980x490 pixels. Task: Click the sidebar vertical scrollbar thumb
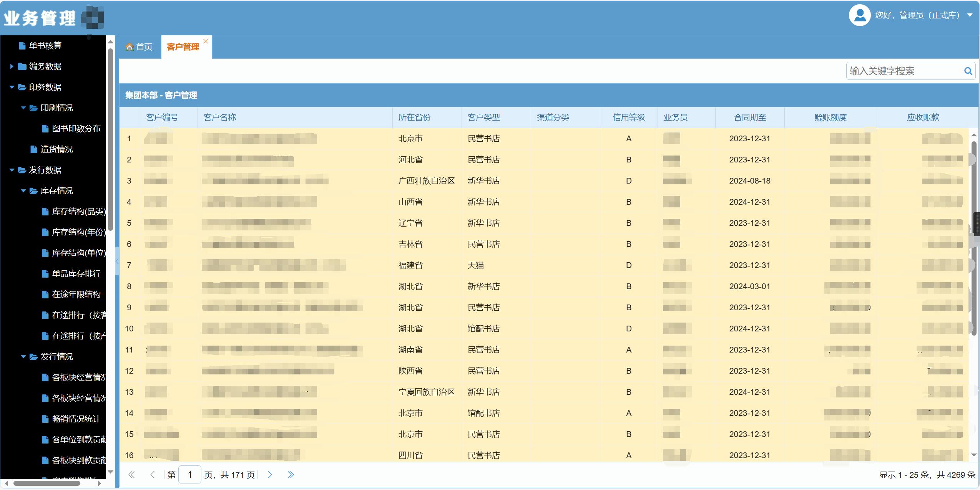[110, 140]
